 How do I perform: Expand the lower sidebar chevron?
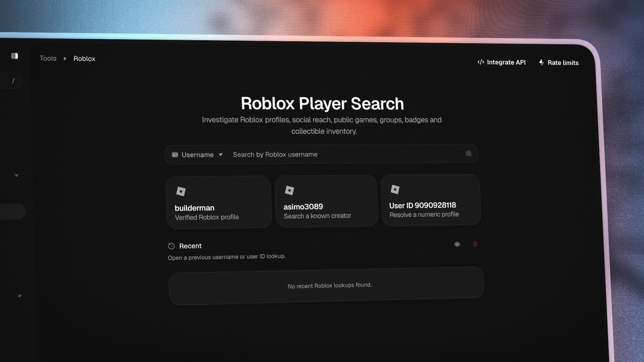[19, 296]
